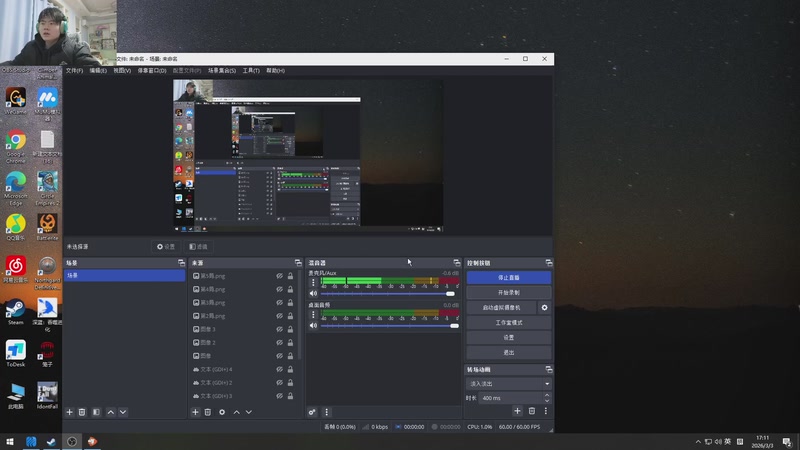The height and width of the screenshot is (450, 800).
Task: Open source 滤镜 filters button below preview
Action: [198, 246]
